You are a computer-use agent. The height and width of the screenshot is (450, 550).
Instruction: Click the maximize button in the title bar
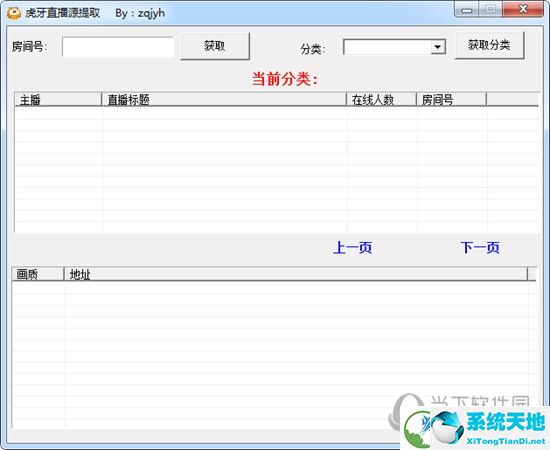pyautogui.click(x=491, y=9)
